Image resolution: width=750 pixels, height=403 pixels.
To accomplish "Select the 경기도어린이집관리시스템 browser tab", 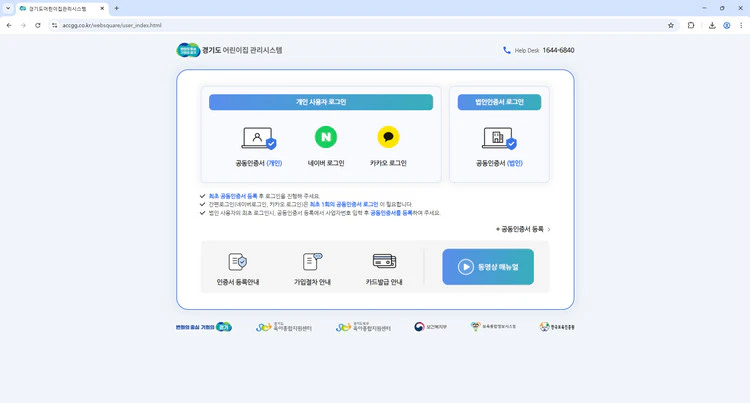I will [62, 9].
